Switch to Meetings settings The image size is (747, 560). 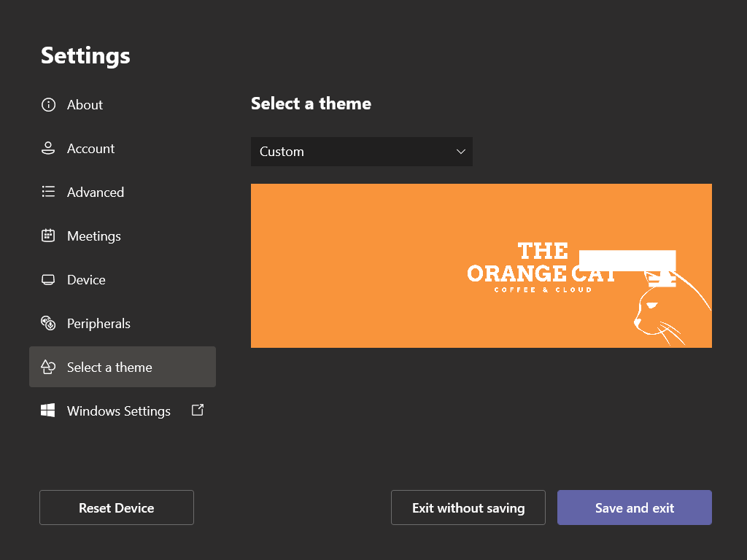94,236
